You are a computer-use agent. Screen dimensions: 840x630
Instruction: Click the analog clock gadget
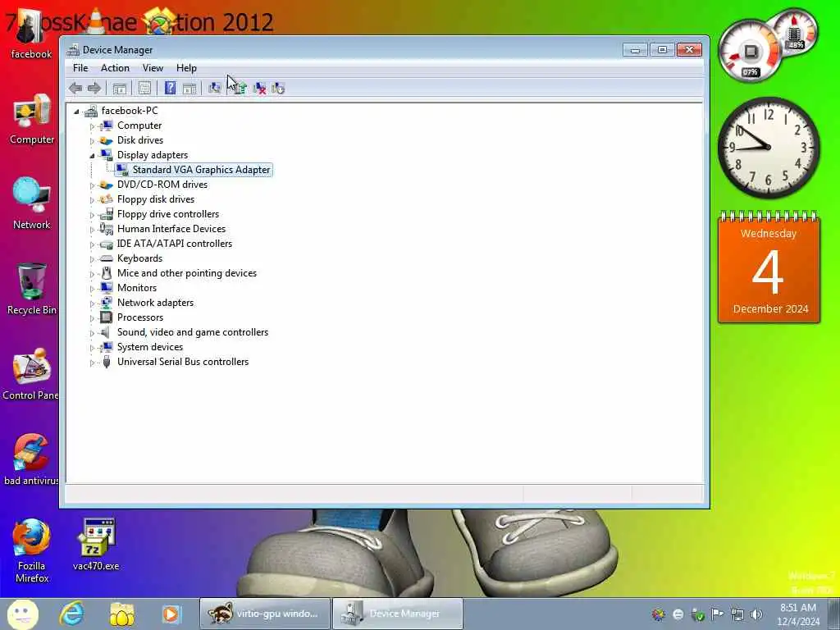coord(768,148)
